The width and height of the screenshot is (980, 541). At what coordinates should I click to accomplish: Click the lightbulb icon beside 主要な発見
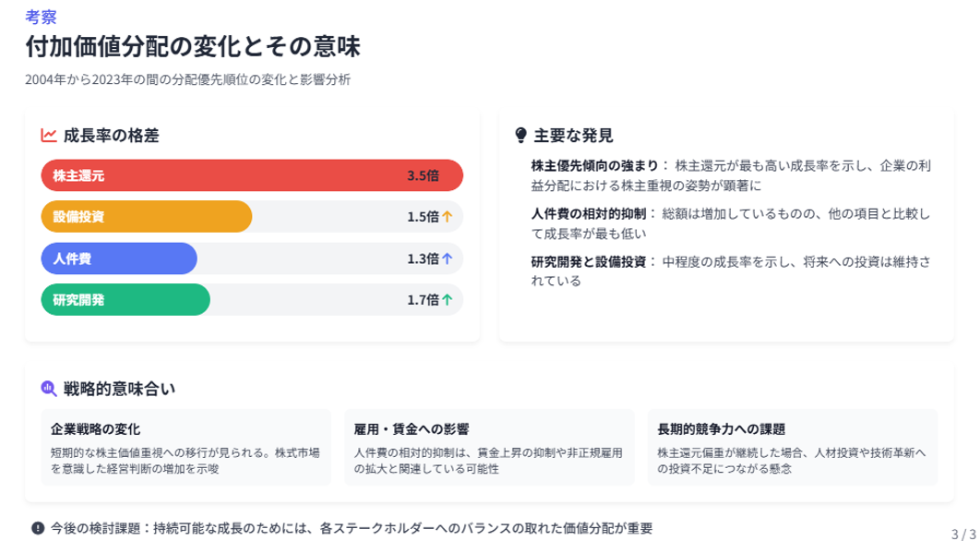click(x=520, y=135)
